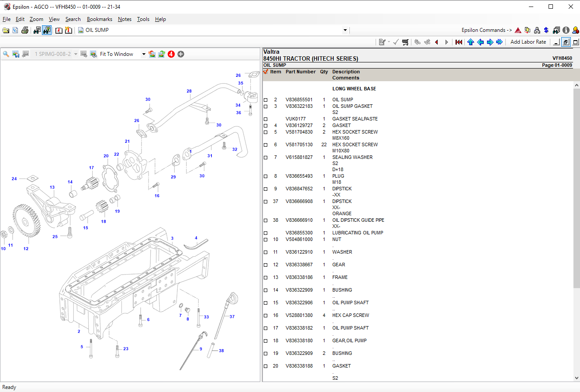This screenshot has height=392, width=580.
Task: Click the red double-left first page icon
Action: click(459, 42)
